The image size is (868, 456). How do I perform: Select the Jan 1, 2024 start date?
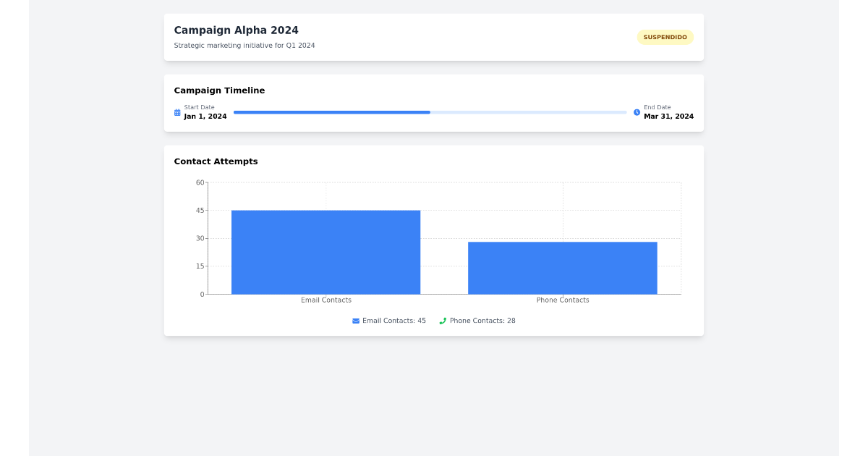tap(205, 116)
